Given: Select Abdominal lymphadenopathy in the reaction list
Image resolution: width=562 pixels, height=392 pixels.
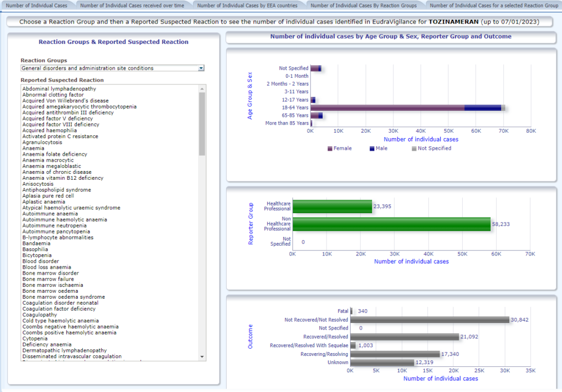Looking at the screenshot, I should coord(59,89).
